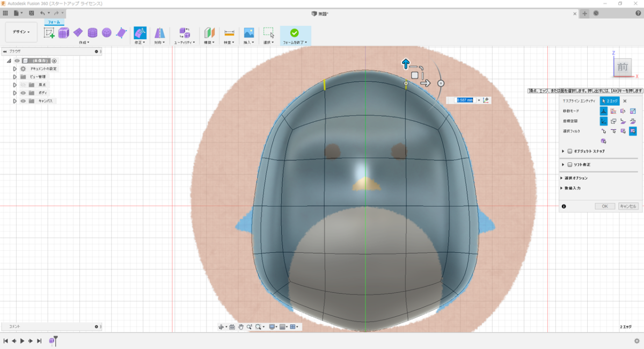Click the Edit Form (修正) icon
Image resolution: width=644 pixels, height=349 pixels.
coord(140,33)
